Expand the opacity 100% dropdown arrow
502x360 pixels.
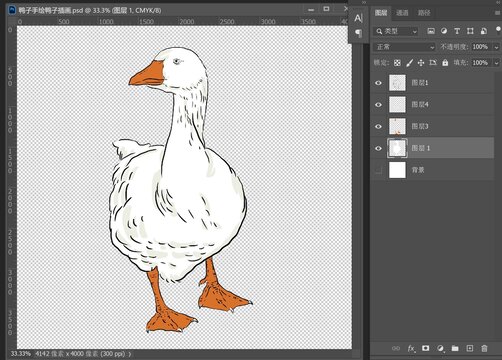[x=496, y=47]
